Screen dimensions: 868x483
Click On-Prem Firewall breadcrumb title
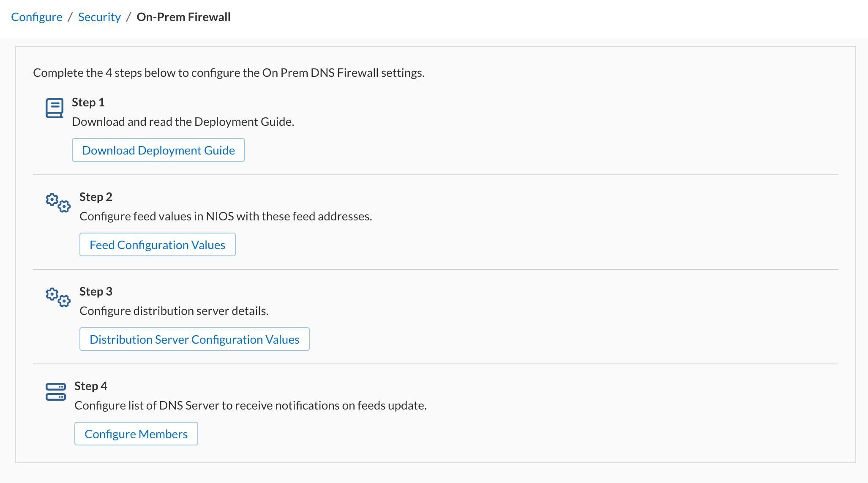coord(183,17)
